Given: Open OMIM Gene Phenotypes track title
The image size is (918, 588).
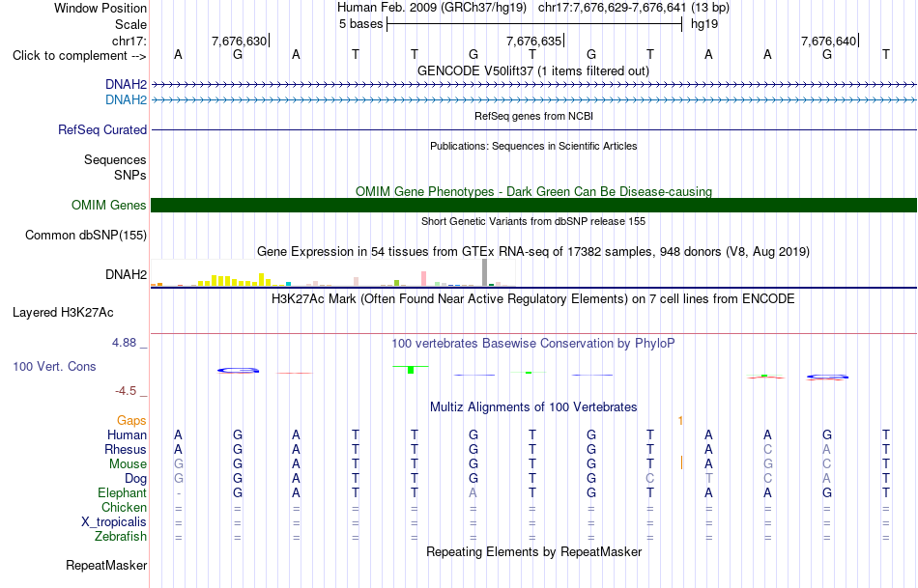Looking at the screenshot, I should (x=533, y=191).
